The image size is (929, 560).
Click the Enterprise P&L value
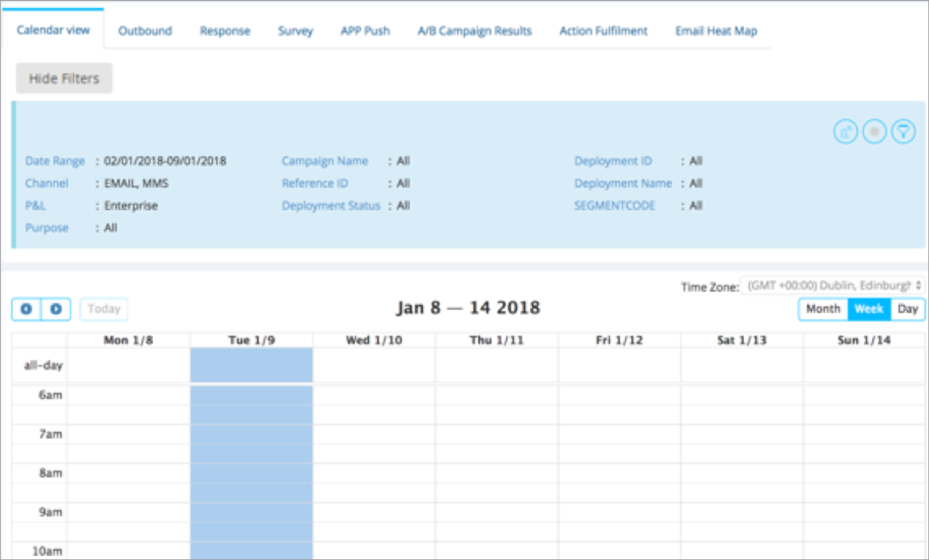(x=131, y=206)
